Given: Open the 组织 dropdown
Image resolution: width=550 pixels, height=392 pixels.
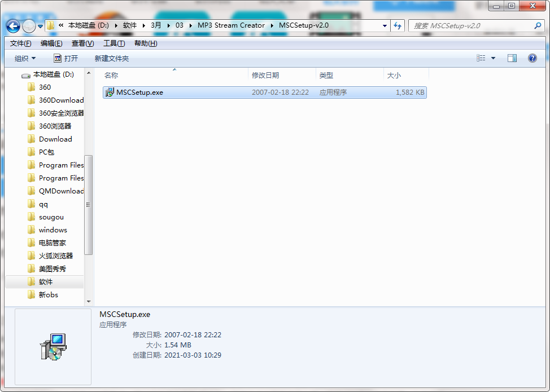Looking at the screenshot, I should (x=25, y=58).
